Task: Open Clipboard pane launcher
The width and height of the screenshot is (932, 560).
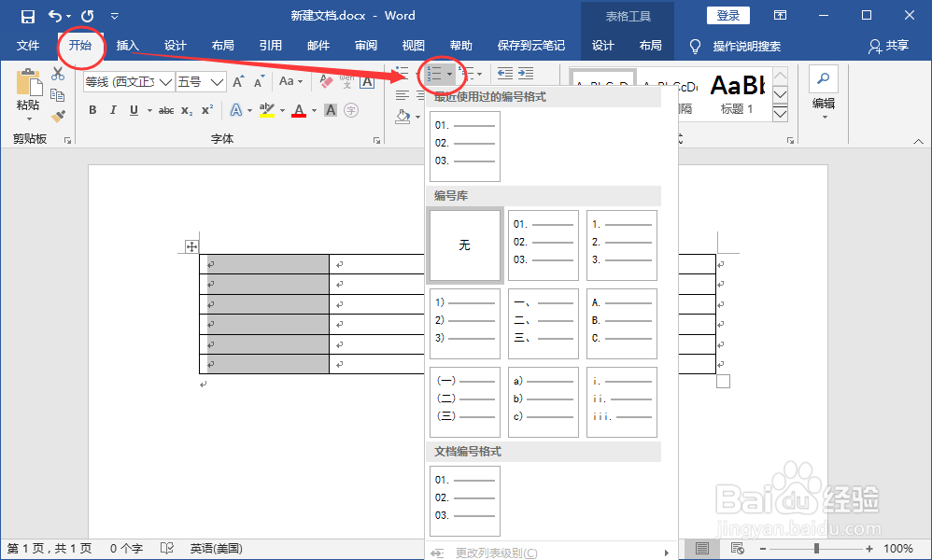Action: pyautogui.click(x=68, y=141)
